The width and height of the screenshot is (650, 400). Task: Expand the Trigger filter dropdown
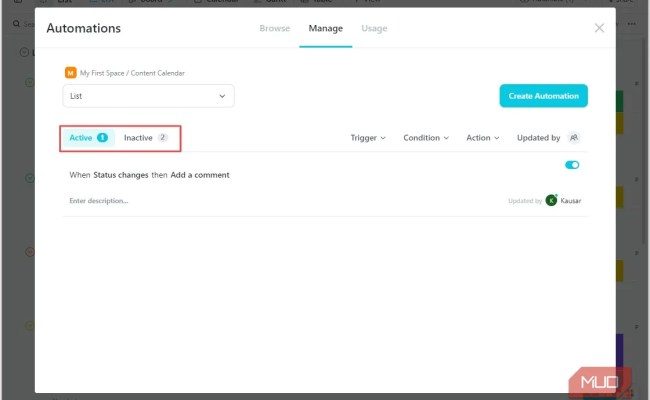368,138
